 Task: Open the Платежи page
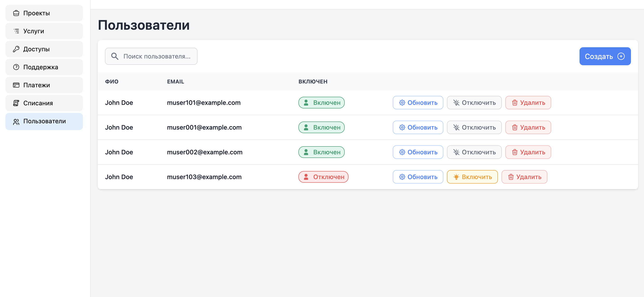[x=44, y=85]
